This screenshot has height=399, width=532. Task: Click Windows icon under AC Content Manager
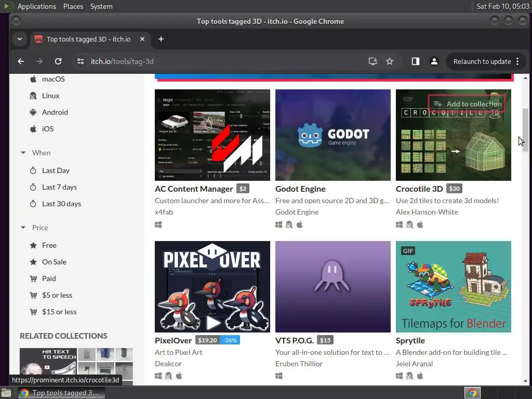158,224
